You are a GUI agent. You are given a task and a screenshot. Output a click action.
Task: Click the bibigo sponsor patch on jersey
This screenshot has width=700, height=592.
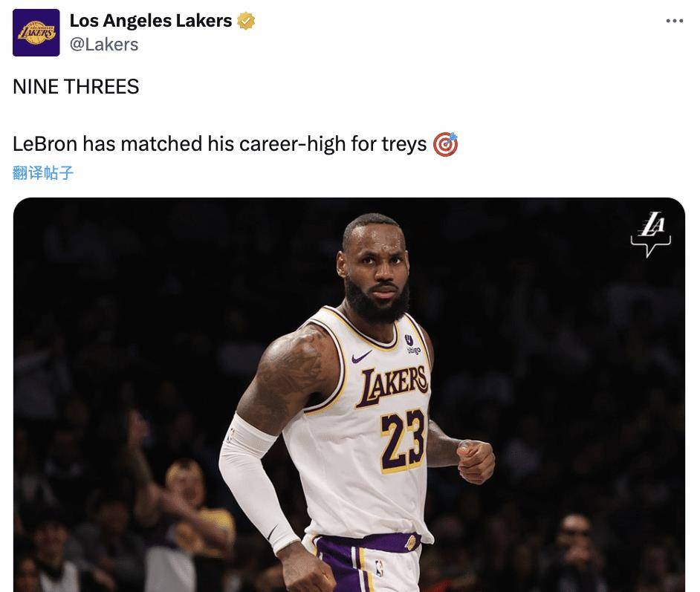coord(412,345)
